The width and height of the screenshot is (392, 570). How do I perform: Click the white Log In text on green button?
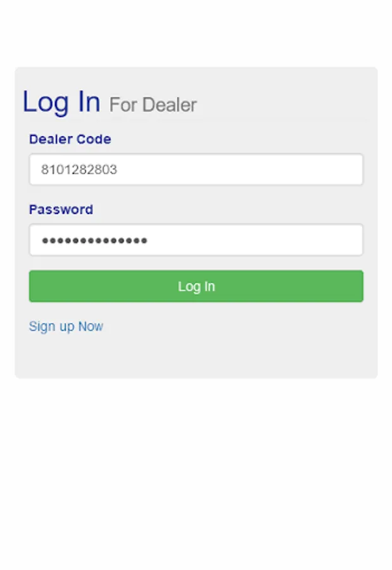pyautogui.click(x=196, y=286)
